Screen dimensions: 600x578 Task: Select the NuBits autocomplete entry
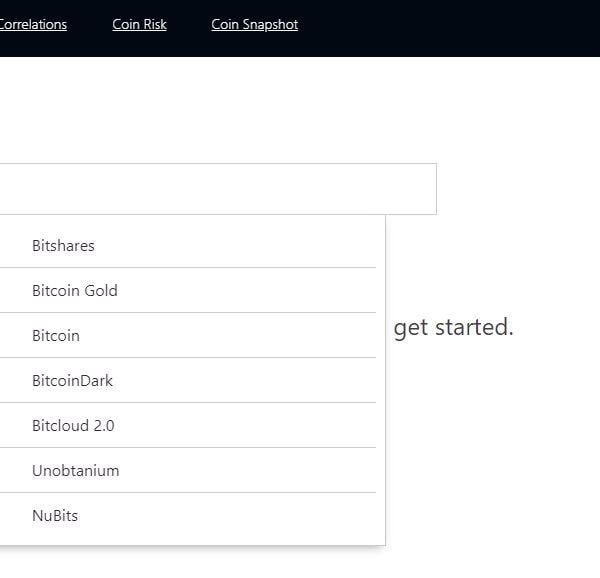click(x=55, y=515)
